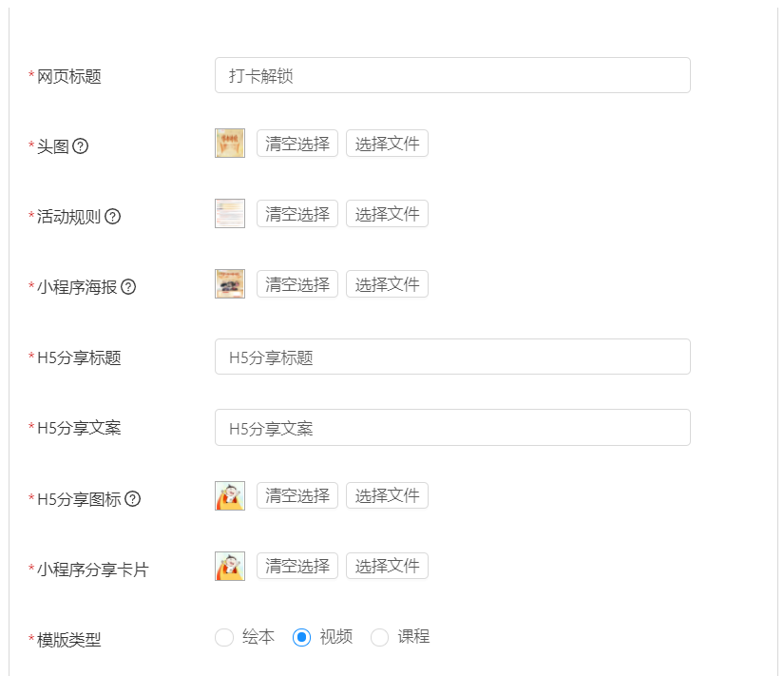The image size is (784, 676).
Task: Click the help icon beside 活动规则
Action: [x=112, y=216]
